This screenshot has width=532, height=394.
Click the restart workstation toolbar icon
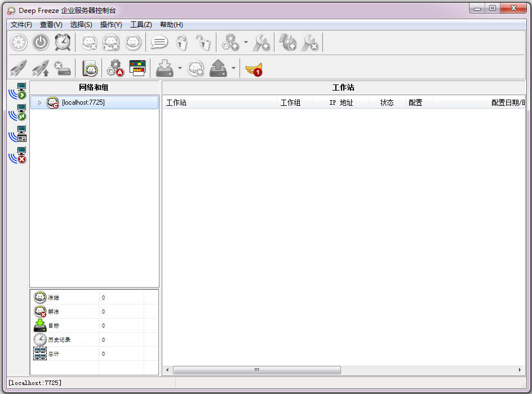tap(19, 43)
